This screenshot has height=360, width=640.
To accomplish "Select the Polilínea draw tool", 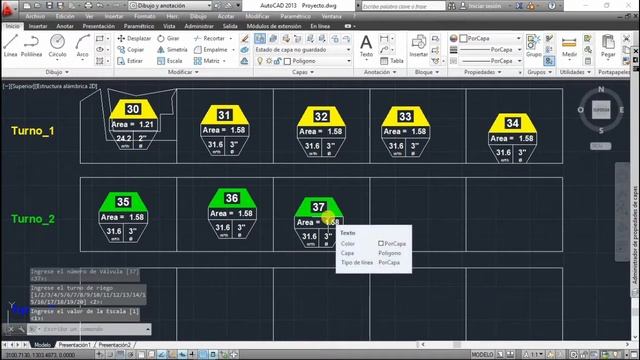I will pos(31,46).
